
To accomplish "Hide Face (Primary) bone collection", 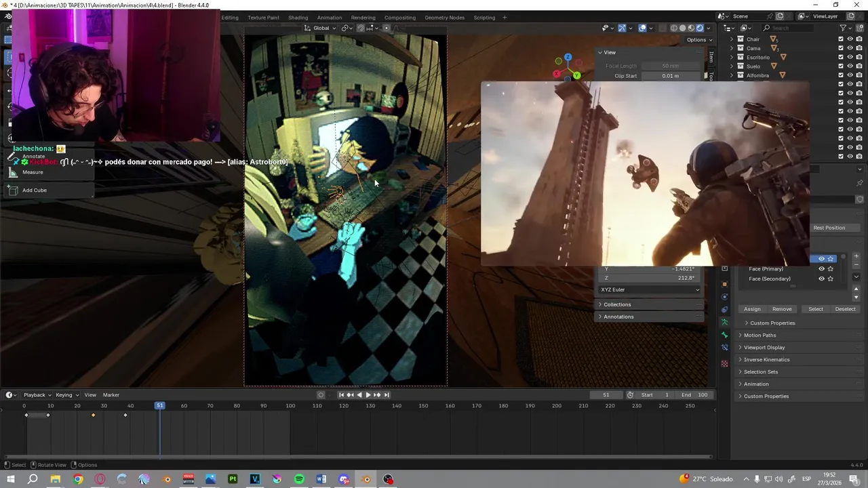I will pyautogui.click(x=821, y=269).
